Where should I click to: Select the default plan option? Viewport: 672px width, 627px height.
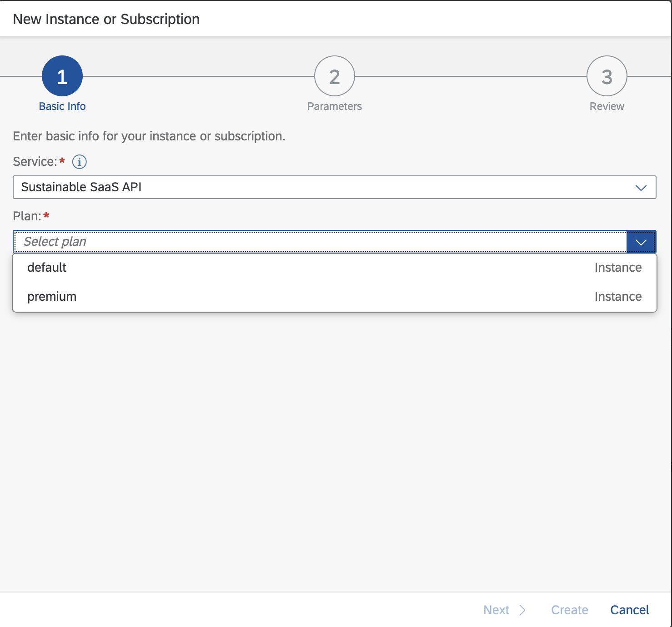click(335, 268)
